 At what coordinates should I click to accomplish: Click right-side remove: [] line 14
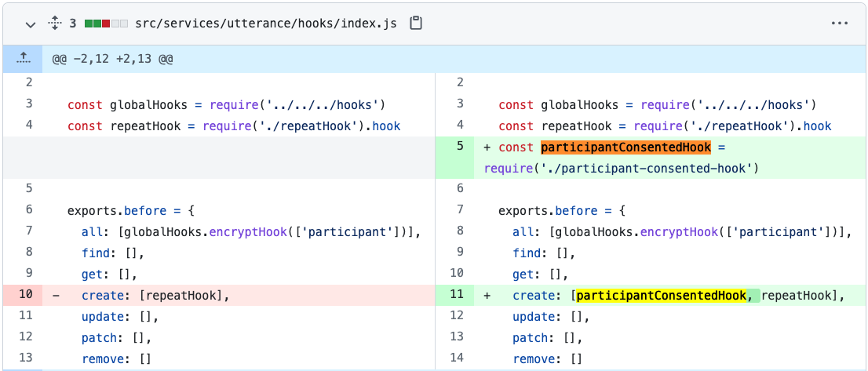point(548,359)
